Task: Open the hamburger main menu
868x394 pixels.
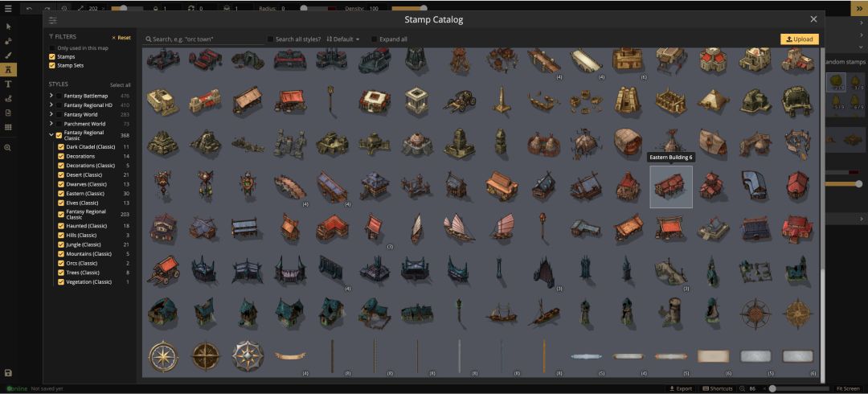Action: (x=8, y=9)
